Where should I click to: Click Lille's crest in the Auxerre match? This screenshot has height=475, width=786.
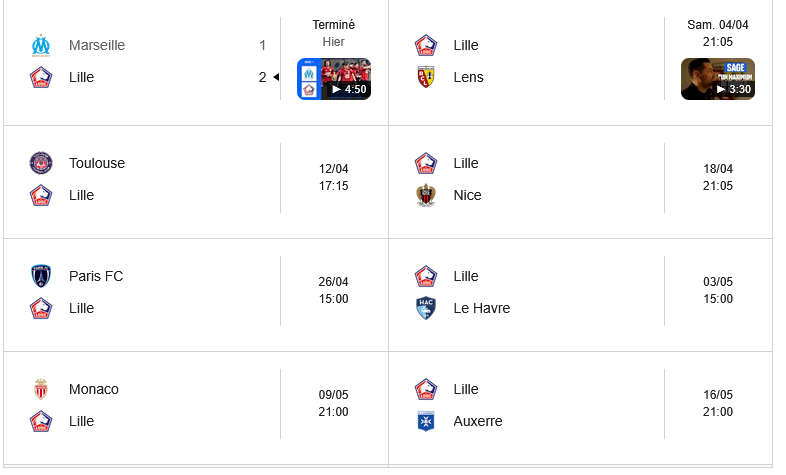coord(426,389)
